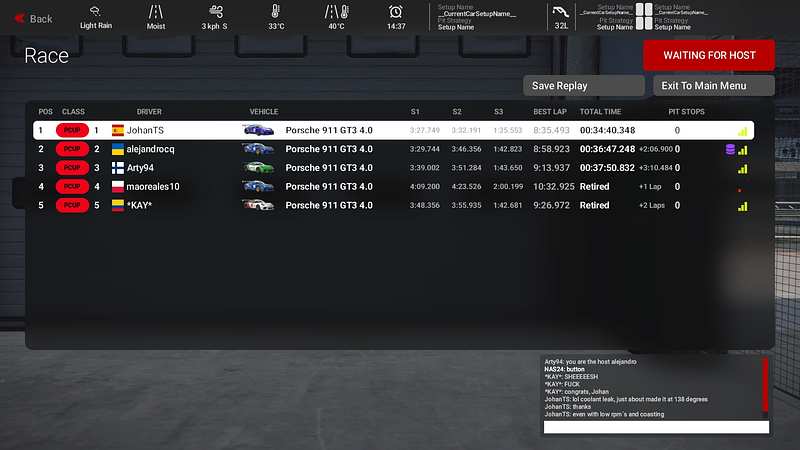Image resolution: width=800 pixels, height=450 pixels.
Task: Click best lap 8:58.923
Action: coord(552,149)
